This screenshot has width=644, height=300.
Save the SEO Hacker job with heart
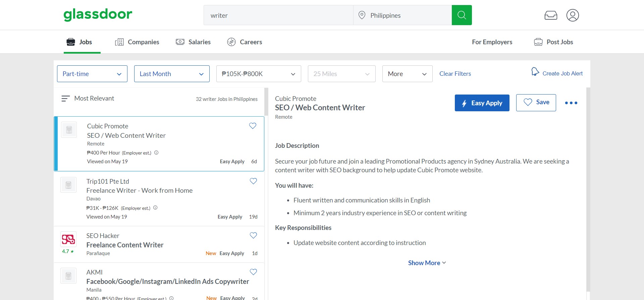(253, 235)
